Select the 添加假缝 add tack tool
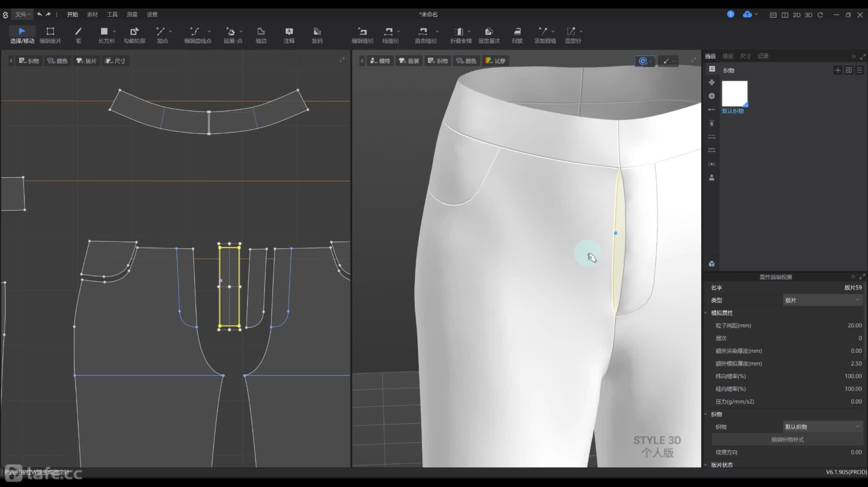868x487 pixels. [x=544, y=35]
